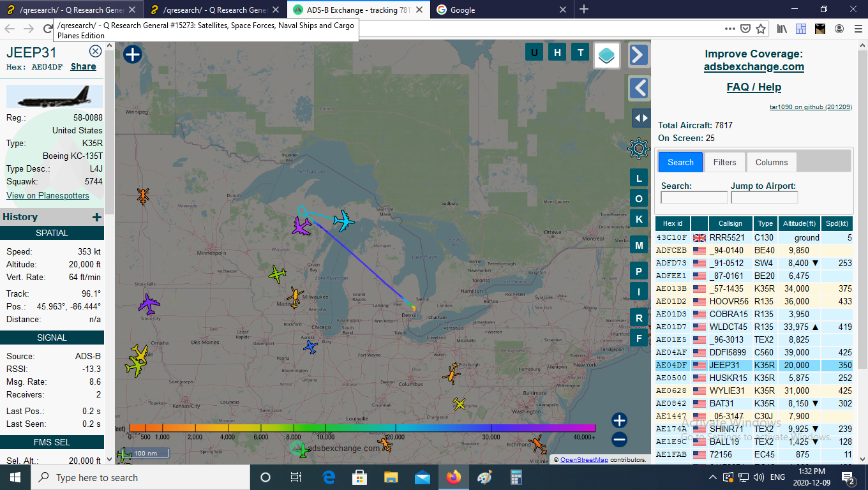Image resolution: width=868 pixels, height=490 pixels.
Task: Bookmark this page with star icon
Action: [761, 29]
